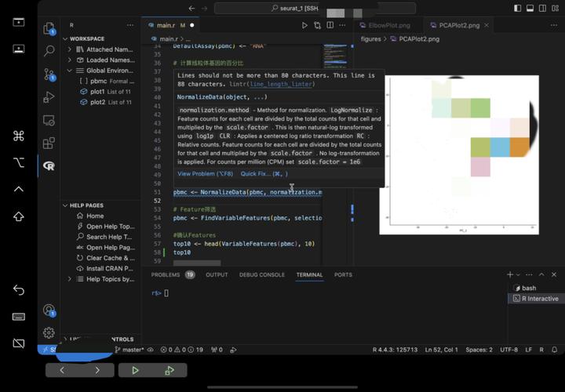This screenshot has width=565, height=392.
Task: Open the Search view icon
Action: 49,51
